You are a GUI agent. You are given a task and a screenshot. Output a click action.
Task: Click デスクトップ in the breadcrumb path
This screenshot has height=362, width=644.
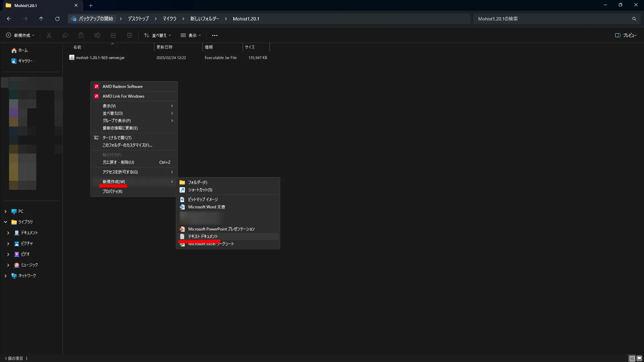138,19
